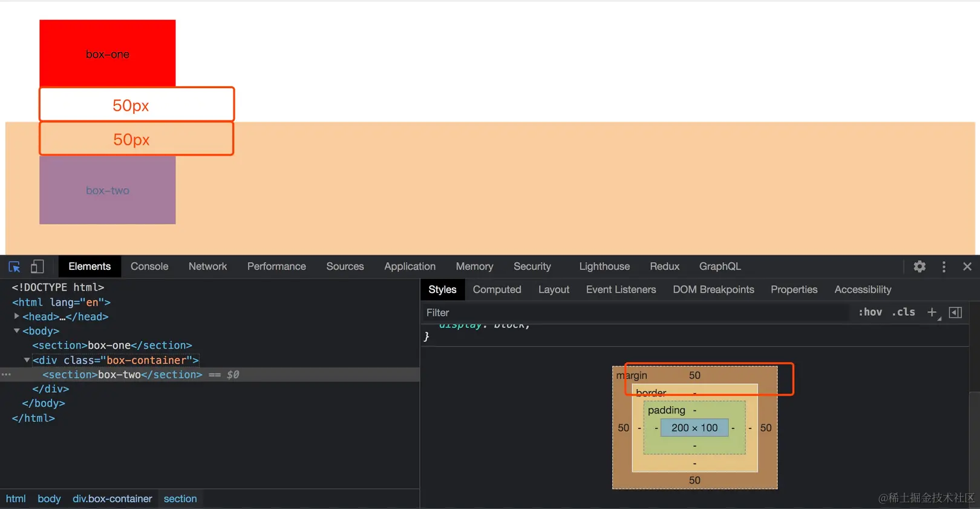Viewport: 980px width, 509px height.
Task: Toggle the device toolbar icon
Action: 38,266
